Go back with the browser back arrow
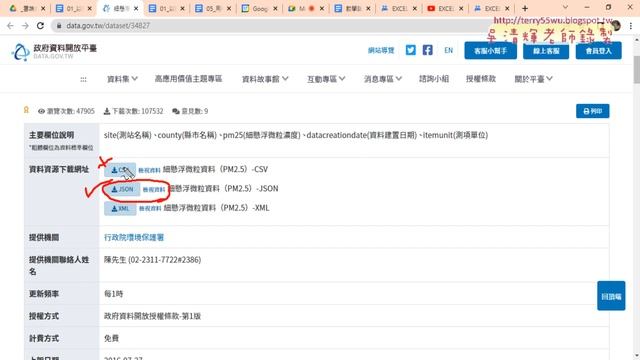The height and width of the screenshot is (360, 640). click(10, 26)
